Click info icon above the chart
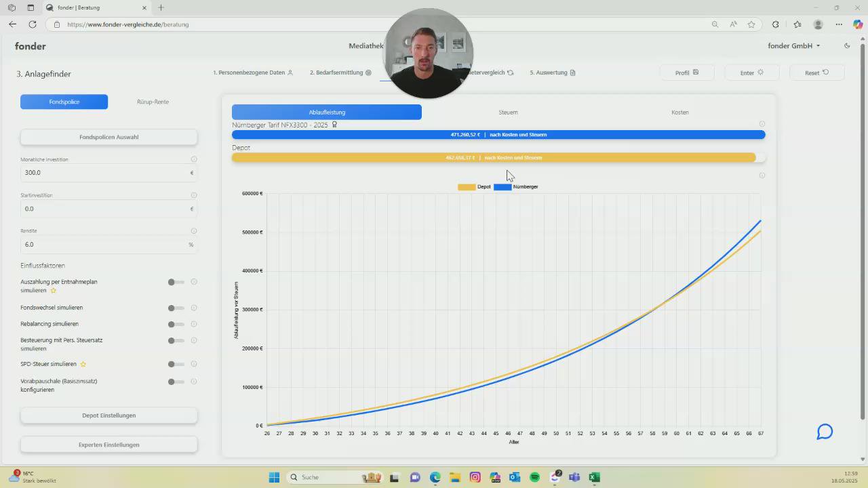The height and width of the screenshot is (488, 868). pos(762,176)
